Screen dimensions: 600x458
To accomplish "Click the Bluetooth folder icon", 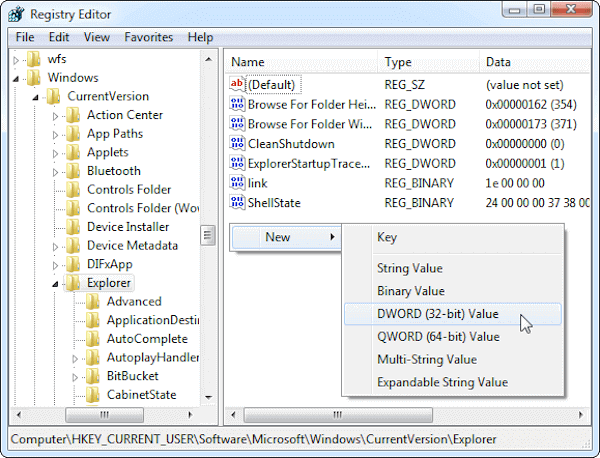I will coord(73,171).
